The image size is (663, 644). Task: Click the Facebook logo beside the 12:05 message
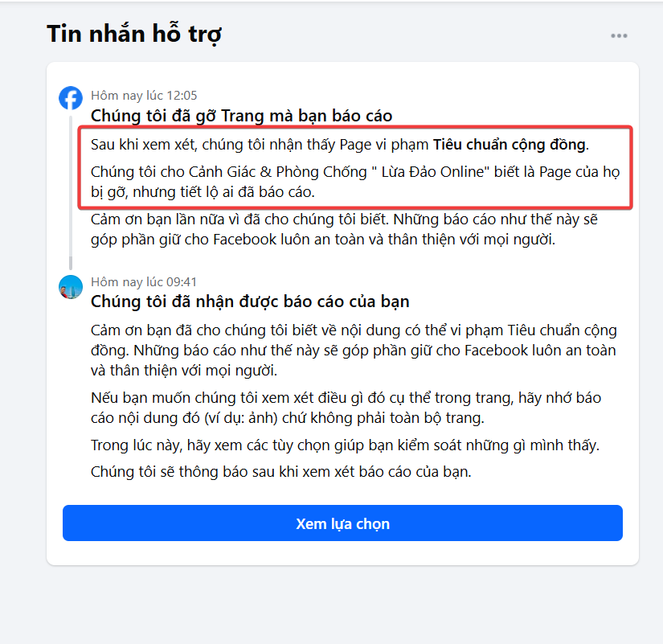pyautogui.click(x=71, y=98)
